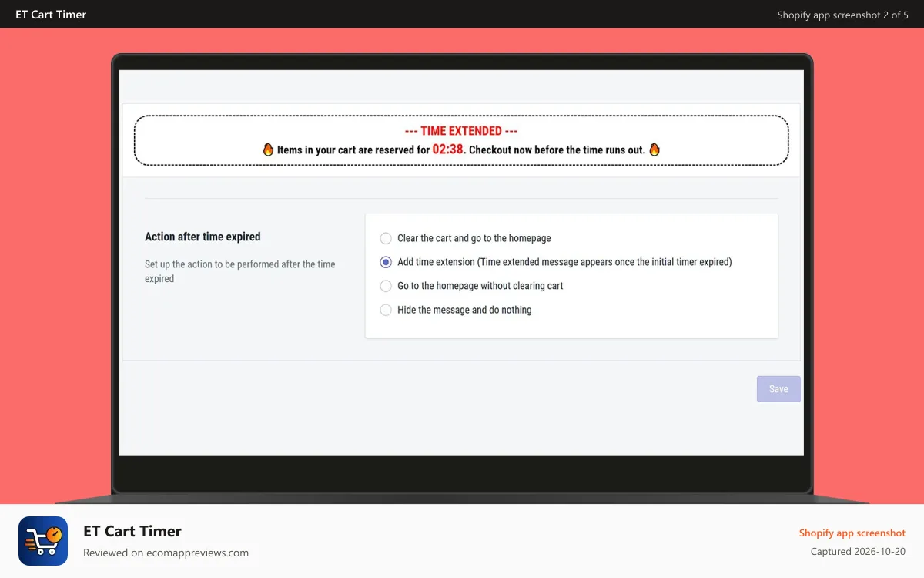
Task: Click 'Reviewed on ecomappreviews.com' text
Action: click(166, 553)
